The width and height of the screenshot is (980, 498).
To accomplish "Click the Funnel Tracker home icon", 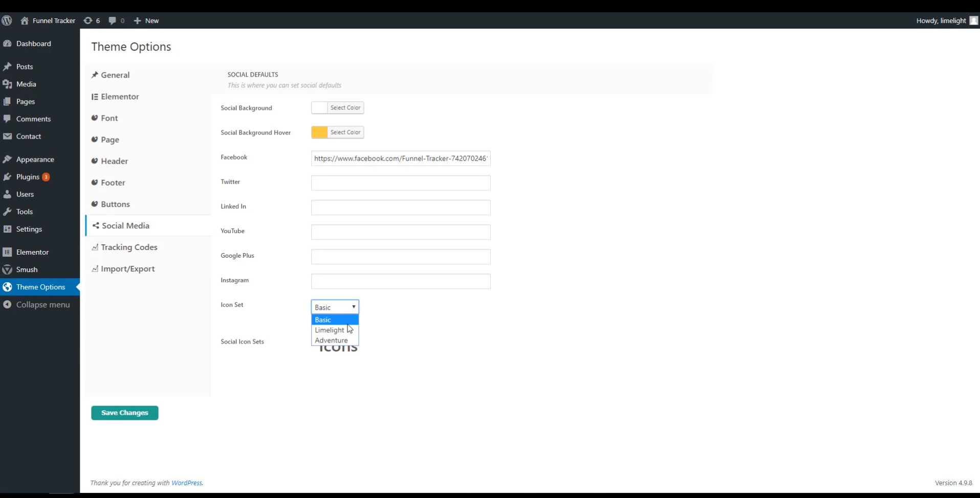I will click(25, 20).
